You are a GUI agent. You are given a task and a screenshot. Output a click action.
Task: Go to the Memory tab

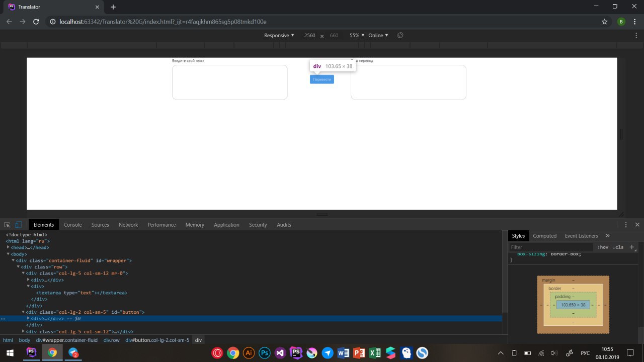[x=195, y=225]
